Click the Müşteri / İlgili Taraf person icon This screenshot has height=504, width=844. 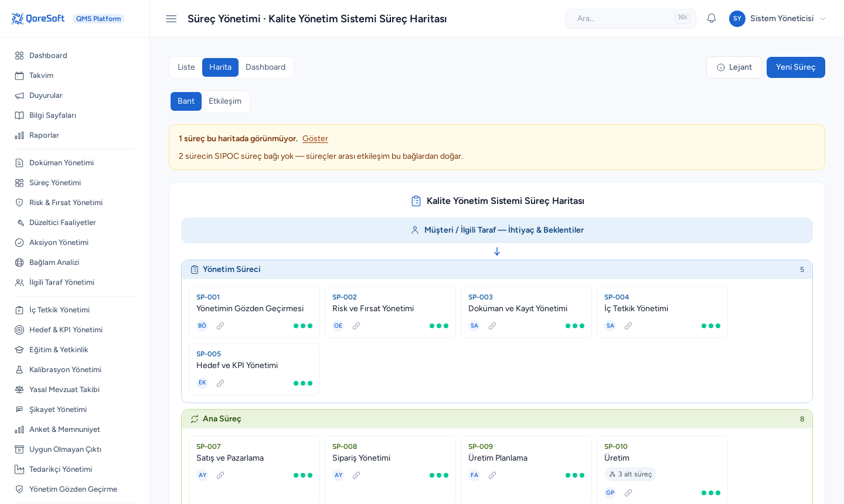pos(415,230)
